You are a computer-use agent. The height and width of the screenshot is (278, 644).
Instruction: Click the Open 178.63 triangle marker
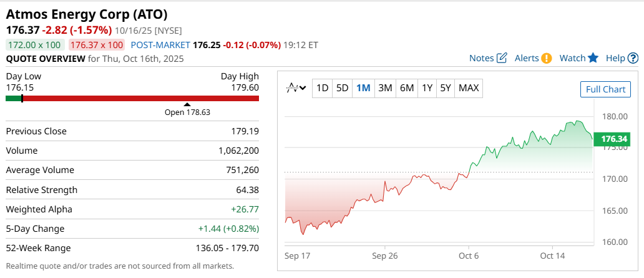[187, 104]
